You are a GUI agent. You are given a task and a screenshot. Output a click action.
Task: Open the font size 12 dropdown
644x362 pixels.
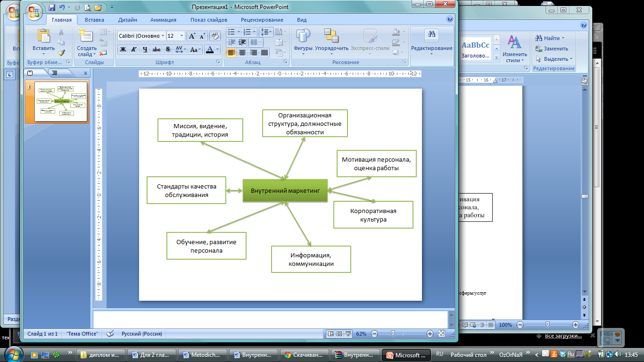click(x=182, y=36)
